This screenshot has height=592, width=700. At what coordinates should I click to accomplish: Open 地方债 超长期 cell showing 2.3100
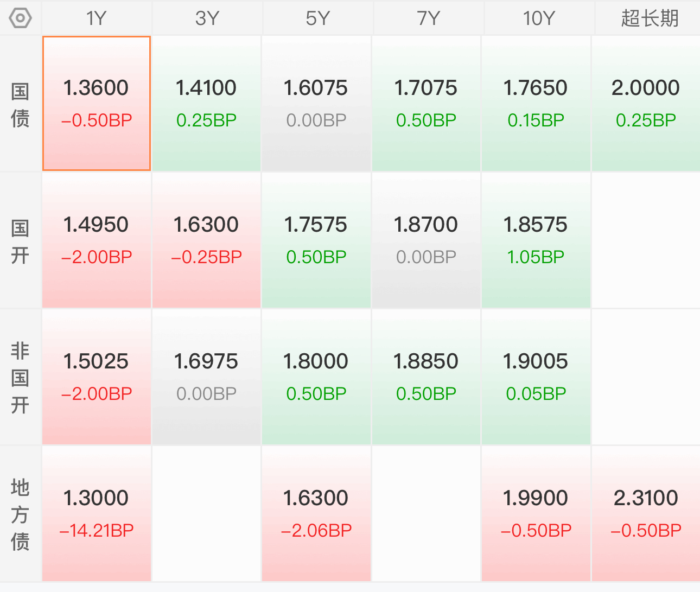pyautogui.click(x=646, y=514)
